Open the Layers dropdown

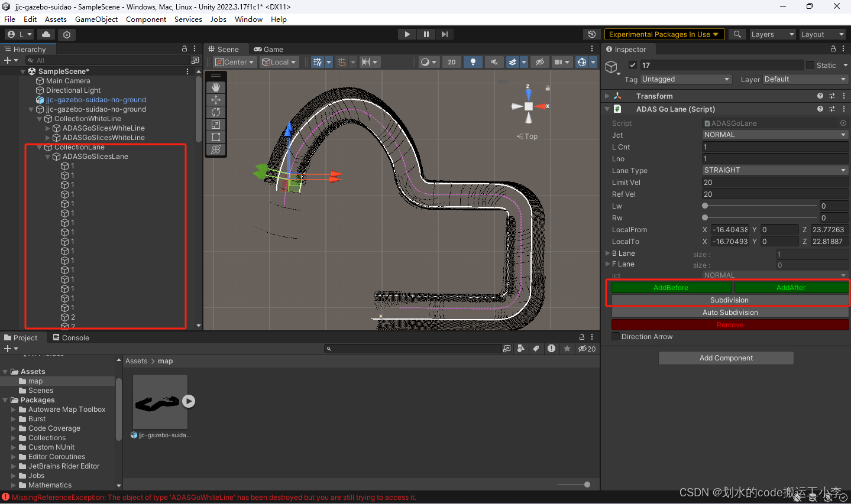772,34
